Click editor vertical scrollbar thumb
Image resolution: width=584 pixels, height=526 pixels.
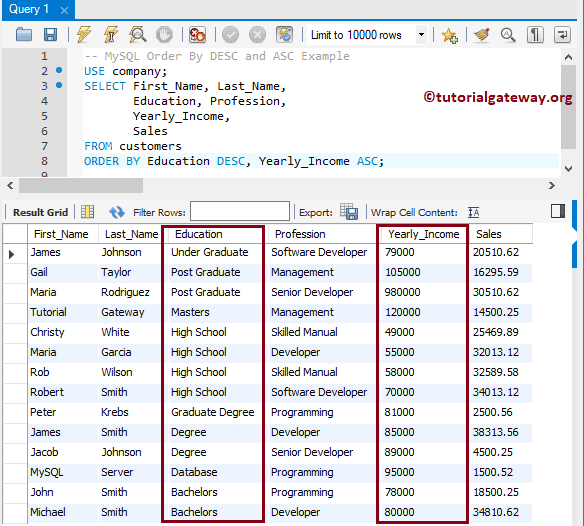[568, 107]
